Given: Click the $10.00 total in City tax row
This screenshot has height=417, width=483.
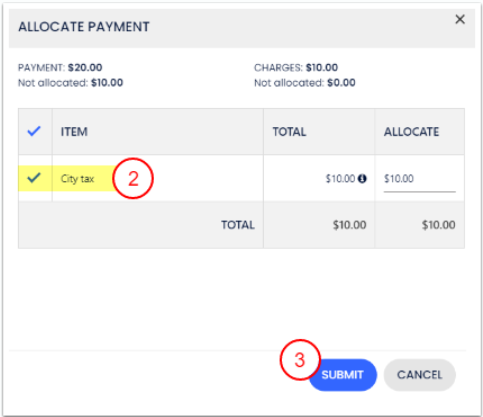Looking at the screenshot, I should coord(340,179).
